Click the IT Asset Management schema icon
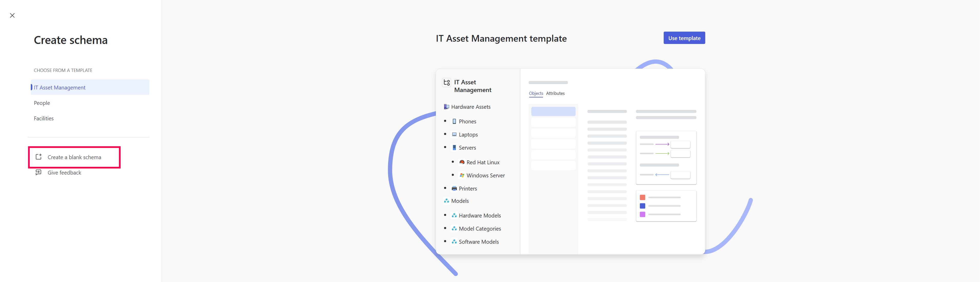 pyautogui.click(x=447, y=82)
